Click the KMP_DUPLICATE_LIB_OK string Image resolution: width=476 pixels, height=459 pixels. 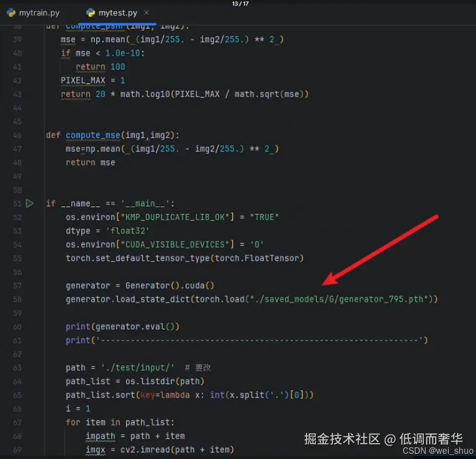click(176, 217)
